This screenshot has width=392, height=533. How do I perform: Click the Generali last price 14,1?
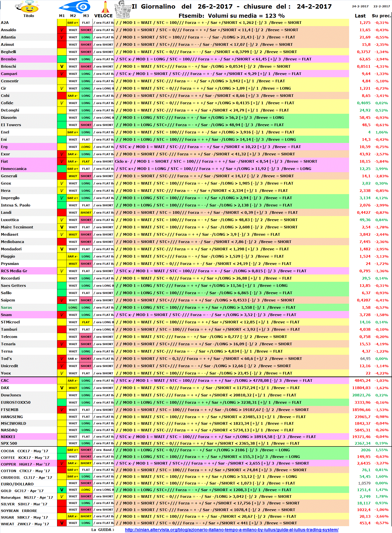pos(366,176)
